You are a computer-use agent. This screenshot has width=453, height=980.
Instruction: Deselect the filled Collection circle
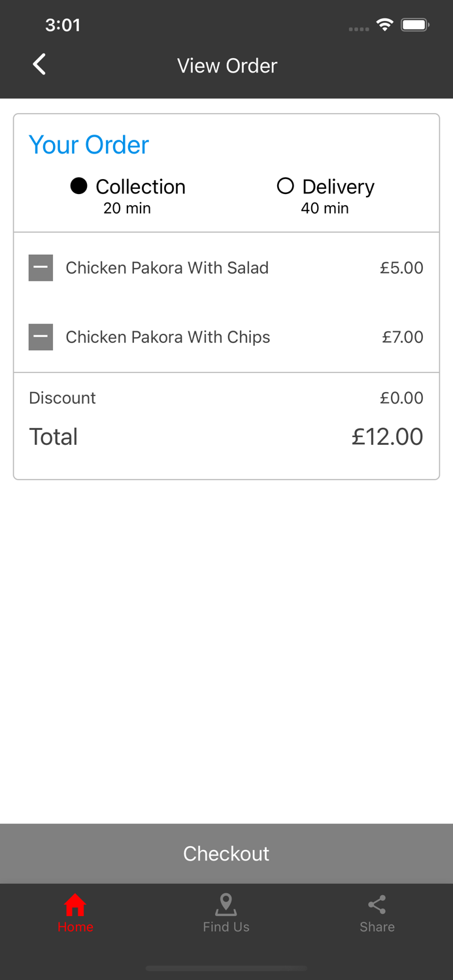click(x=79, y=186)
